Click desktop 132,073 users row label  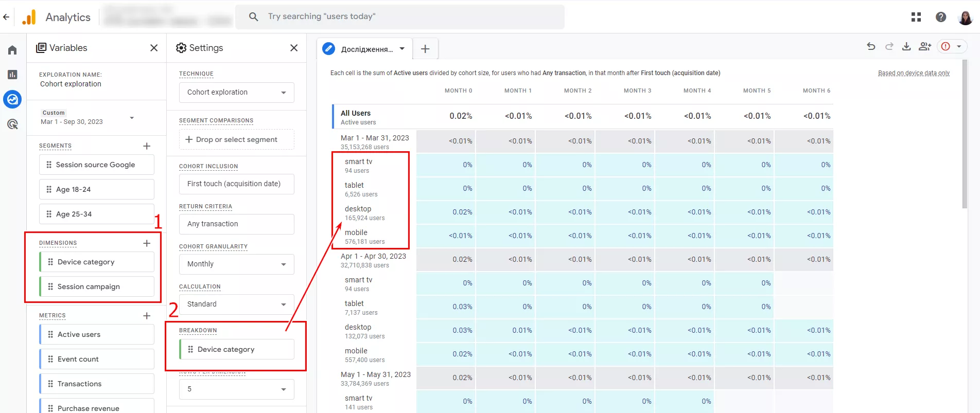(364, 331)
